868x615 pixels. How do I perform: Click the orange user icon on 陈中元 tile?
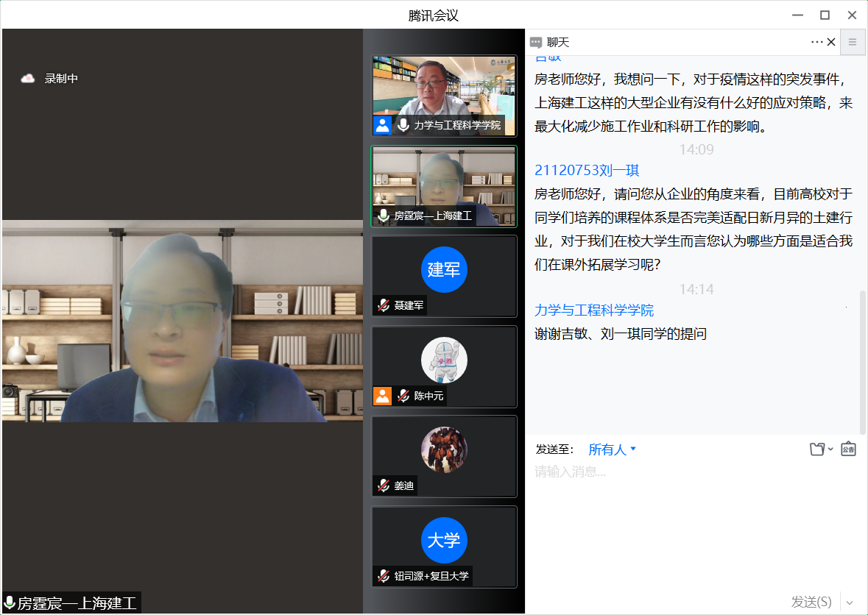382,396
